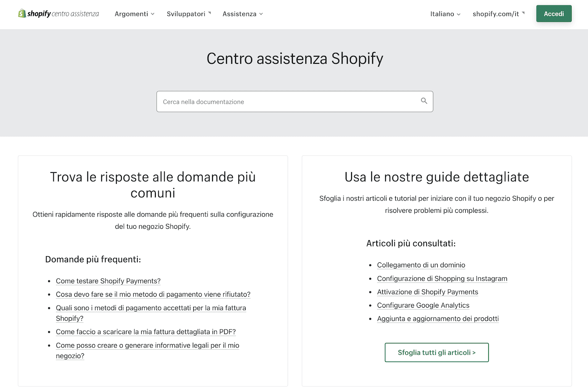
Task: Expand the Assistenza menu
Action: point(243,14)
